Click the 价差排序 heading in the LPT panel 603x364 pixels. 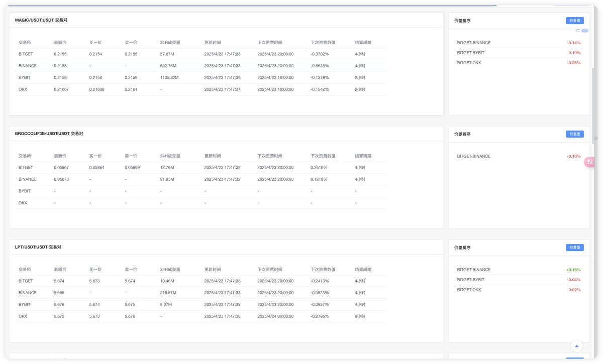pos(462,248)
